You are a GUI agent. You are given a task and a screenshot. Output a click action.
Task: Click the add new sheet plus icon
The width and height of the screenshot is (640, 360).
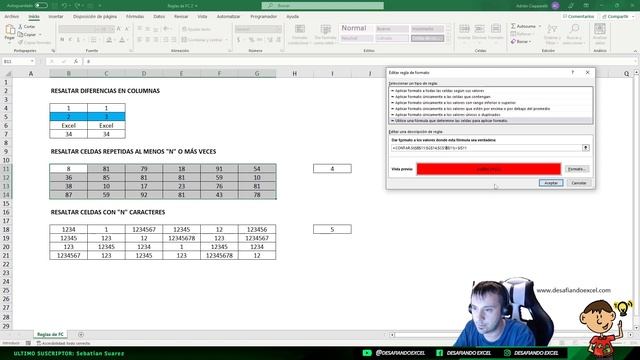click(x=81, y=335)
